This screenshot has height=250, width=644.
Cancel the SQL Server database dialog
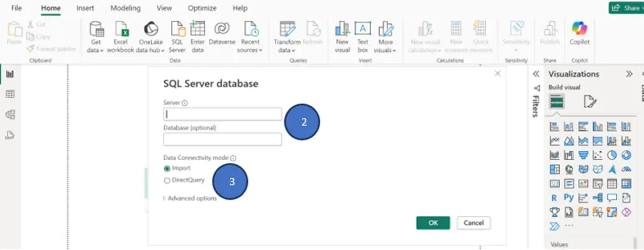pos(474,223)
